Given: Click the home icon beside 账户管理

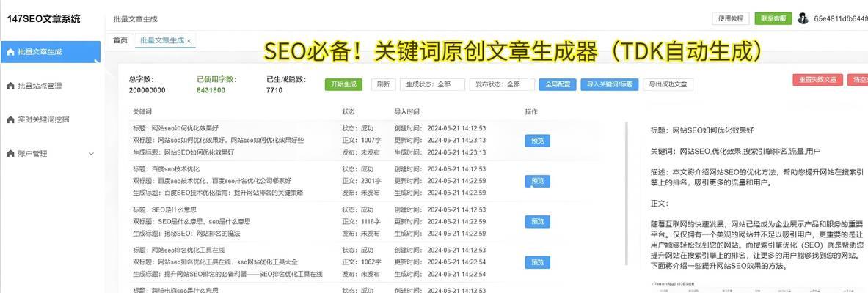Looking at the screenshot, I should (x=10, y=154).
